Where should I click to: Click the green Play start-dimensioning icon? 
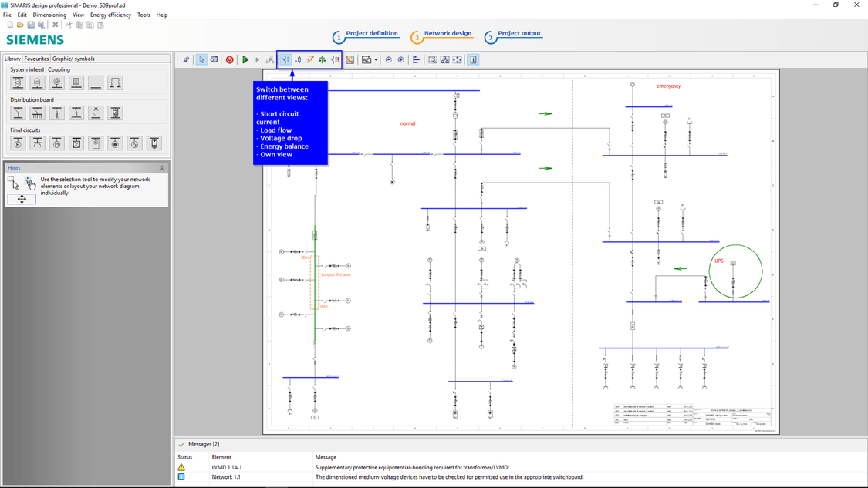[245, 59]
